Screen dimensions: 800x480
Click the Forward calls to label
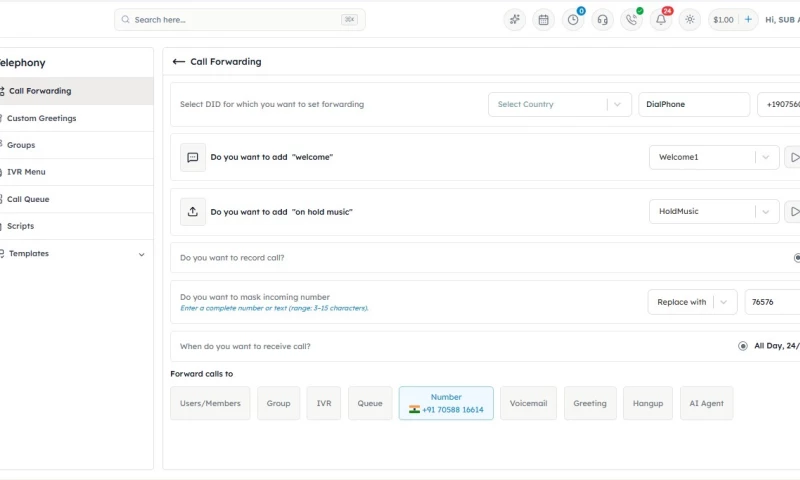202,374
